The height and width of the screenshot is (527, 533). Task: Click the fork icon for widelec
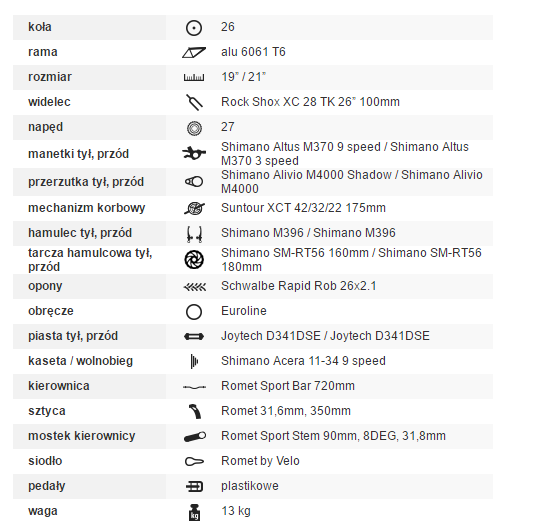point(194,102)
